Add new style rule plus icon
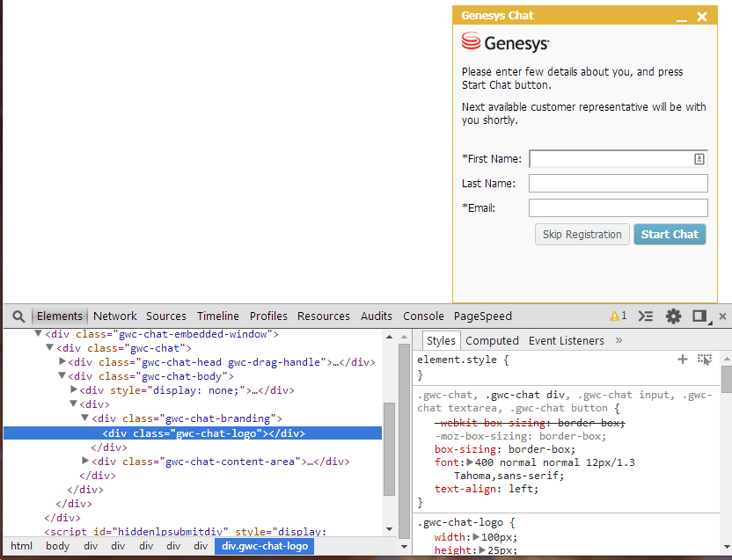The image size is (732, 560). (x=682, y=360)
